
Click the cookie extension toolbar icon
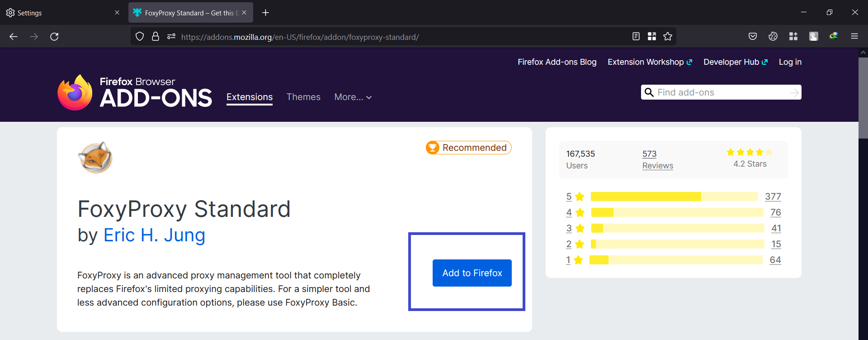[773, 37]
